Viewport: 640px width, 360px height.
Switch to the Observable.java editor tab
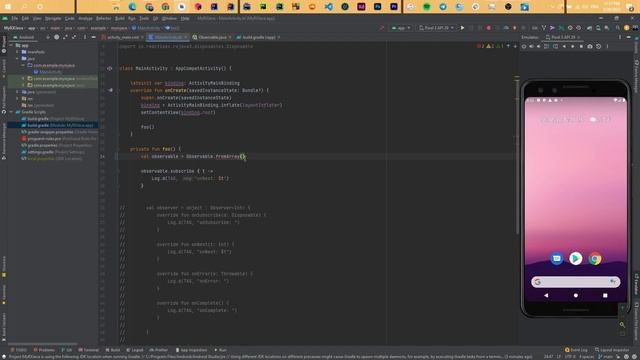(212, 37)
